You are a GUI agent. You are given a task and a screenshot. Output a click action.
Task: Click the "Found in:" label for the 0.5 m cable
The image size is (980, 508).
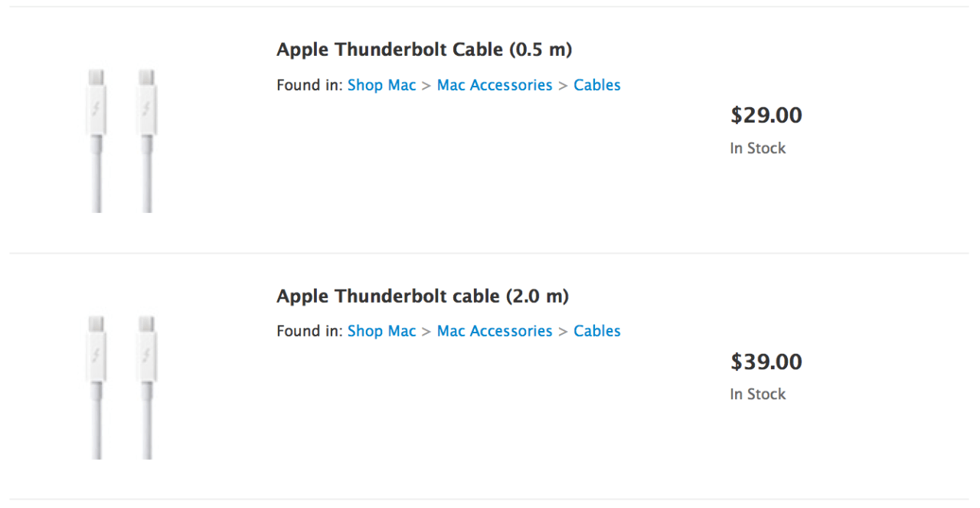pos(309,85)
